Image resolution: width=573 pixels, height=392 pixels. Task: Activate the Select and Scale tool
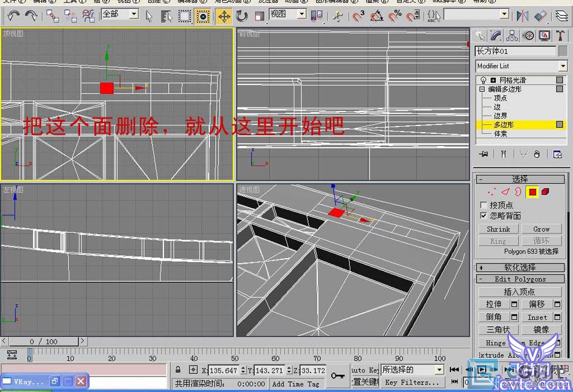[259, 16]
